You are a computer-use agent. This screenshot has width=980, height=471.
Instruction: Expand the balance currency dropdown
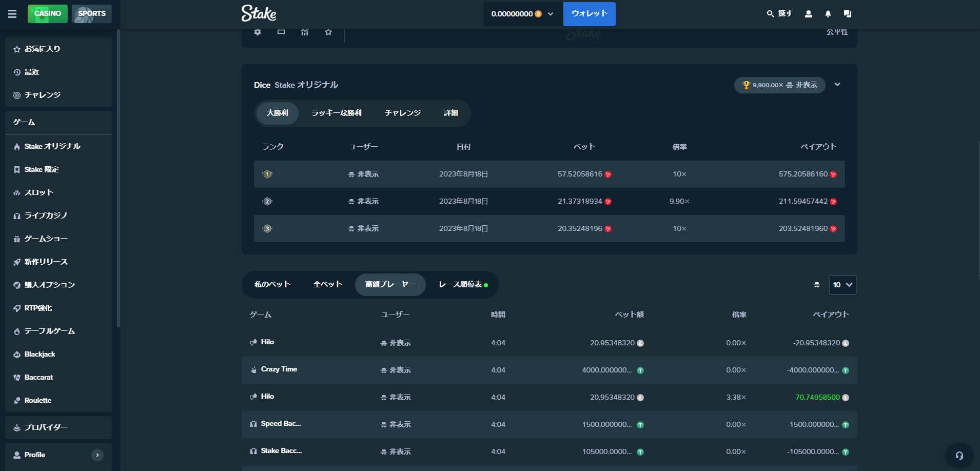(551, 14)
